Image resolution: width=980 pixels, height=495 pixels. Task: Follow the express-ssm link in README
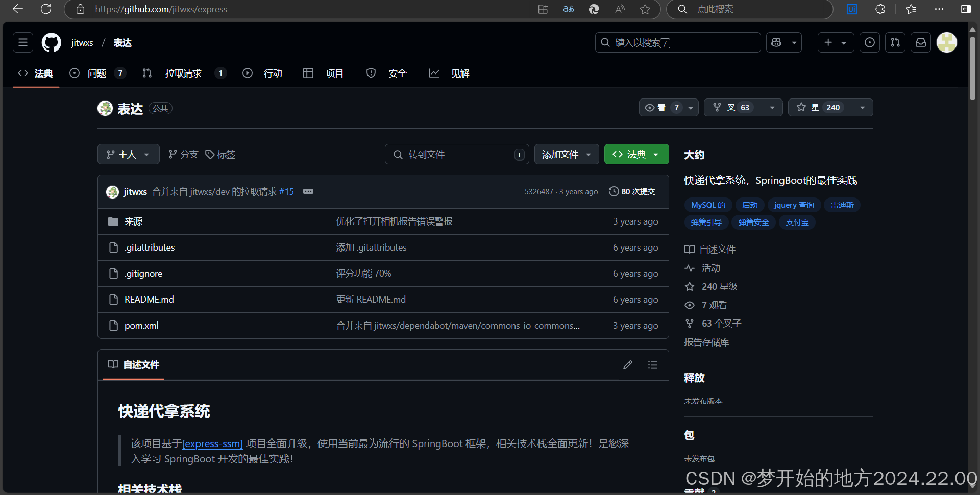[x=212, y=443]
